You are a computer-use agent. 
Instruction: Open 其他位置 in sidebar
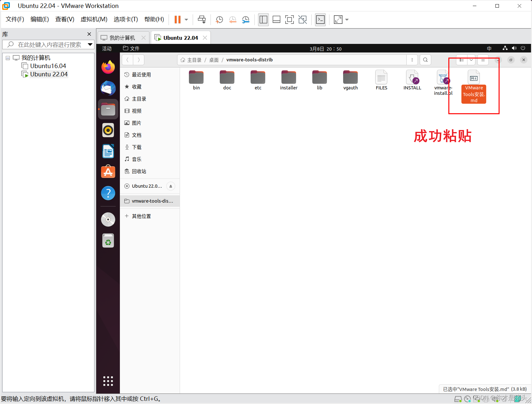click(150, 216)
